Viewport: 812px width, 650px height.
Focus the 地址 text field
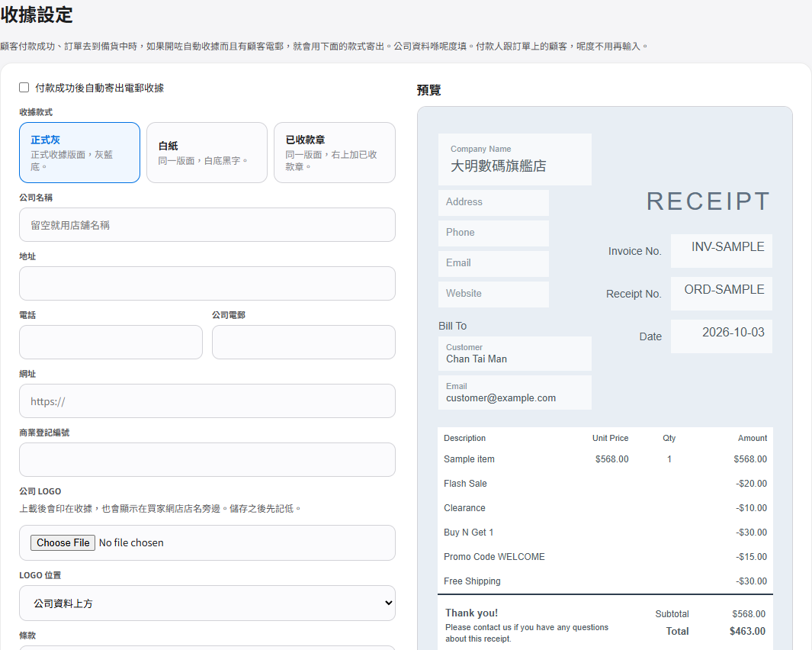pos(207,284)
